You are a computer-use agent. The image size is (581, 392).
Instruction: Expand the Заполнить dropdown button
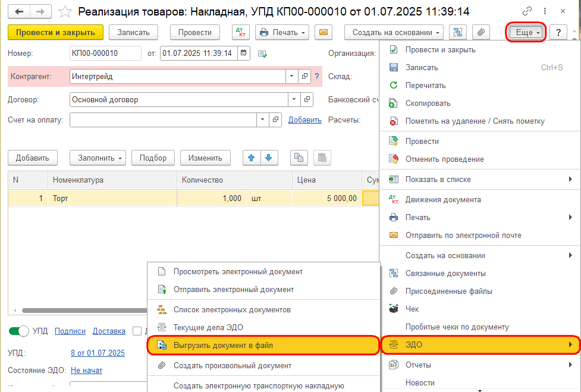click(98, 158)
